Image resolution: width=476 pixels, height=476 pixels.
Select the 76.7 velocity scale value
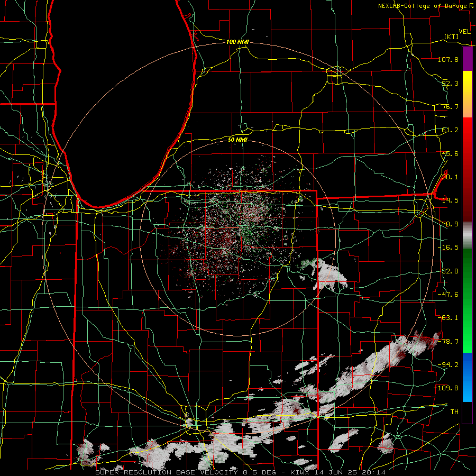450,106
